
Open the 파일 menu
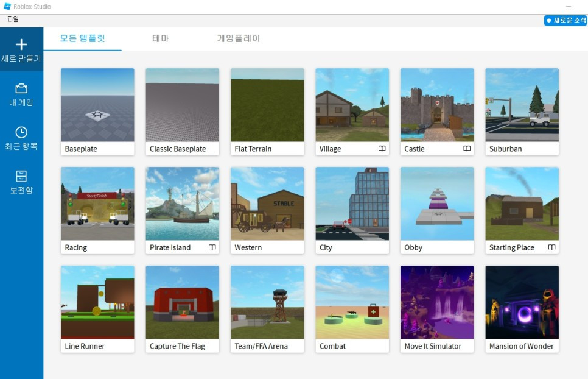coord(13,19)
